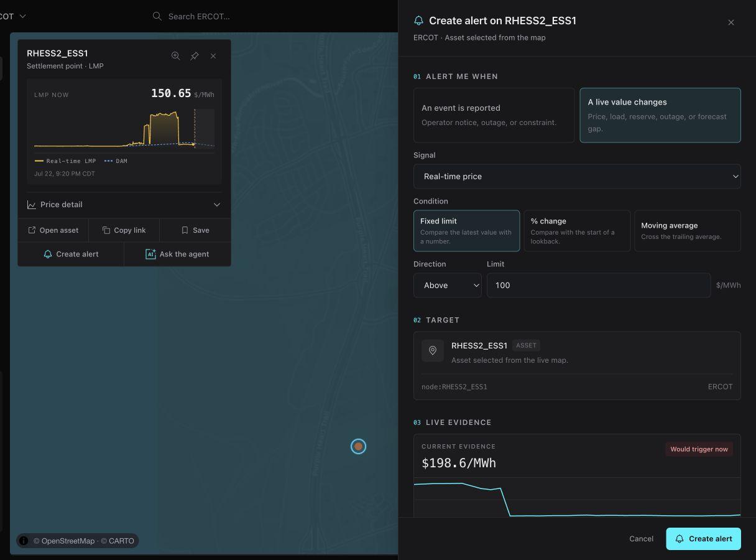This screenshot has height=560, width=756.
Task: Click the DAM legend entry
Action: pyautogui.click(x=116, y=161)
